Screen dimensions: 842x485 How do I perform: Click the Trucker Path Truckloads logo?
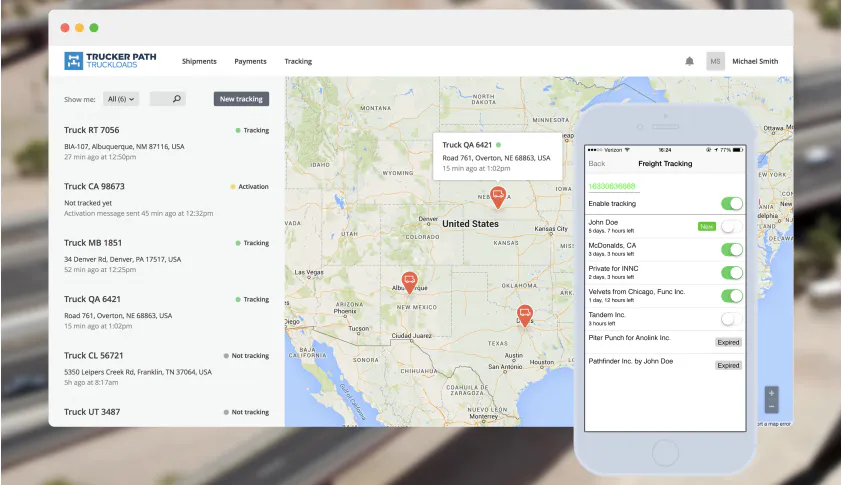click(110, 61)
